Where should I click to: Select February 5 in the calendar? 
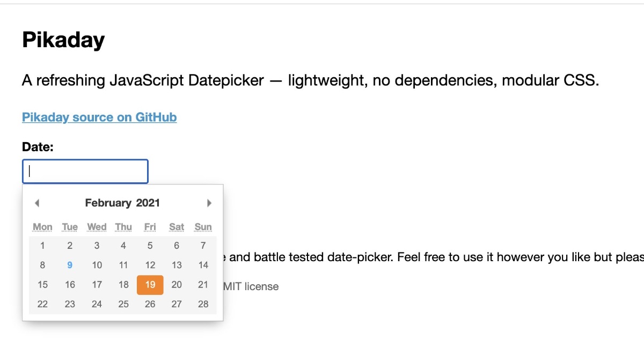tap(150, 246)
